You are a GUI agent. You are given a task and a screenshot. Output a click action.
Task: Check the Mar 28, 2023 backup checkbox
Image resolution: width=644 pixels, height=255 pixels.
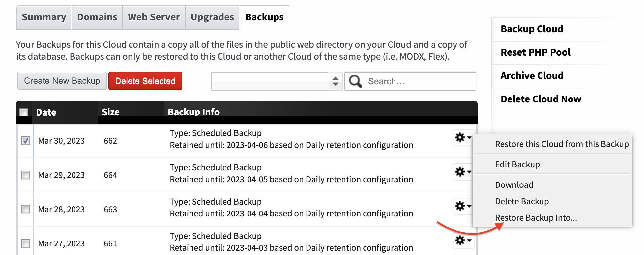(26, 209)
